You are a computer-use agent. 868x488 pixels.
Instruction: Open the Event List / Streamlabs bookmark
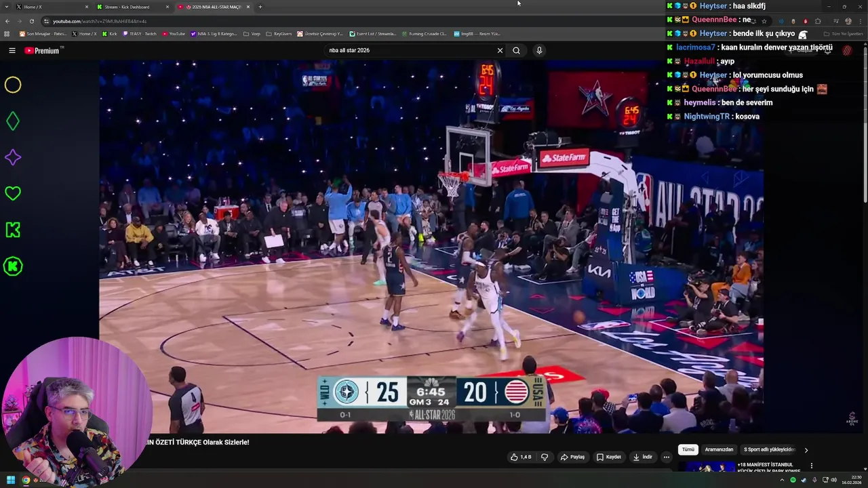(x=373, y=33)
